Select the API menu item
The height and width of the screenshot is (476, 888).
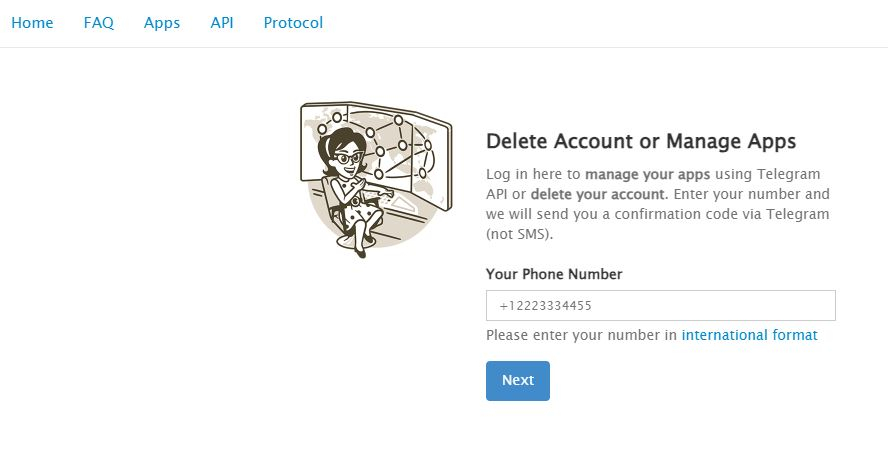click(222, 22)
